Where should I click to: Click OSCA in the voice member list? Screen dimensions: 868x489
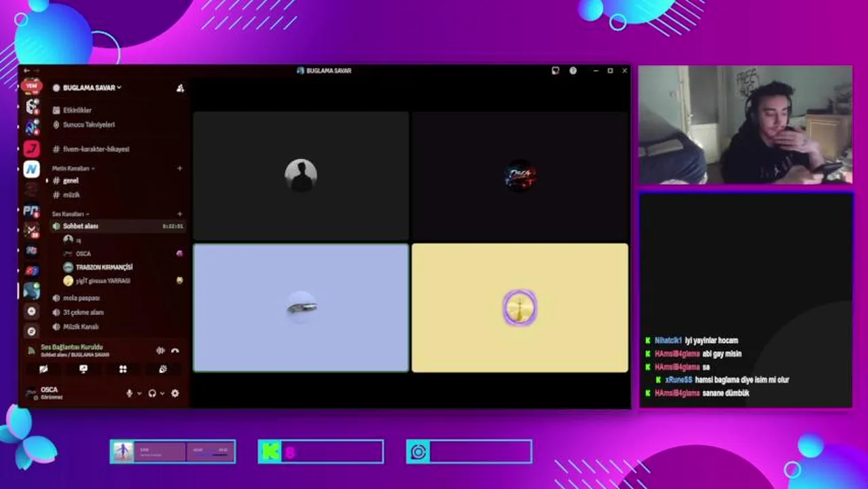83,253
